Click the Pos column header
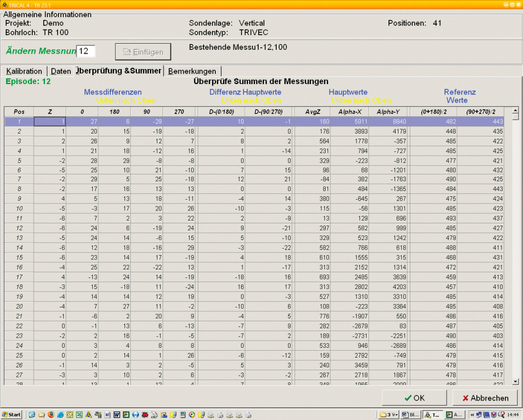 [x=19, y=112]
